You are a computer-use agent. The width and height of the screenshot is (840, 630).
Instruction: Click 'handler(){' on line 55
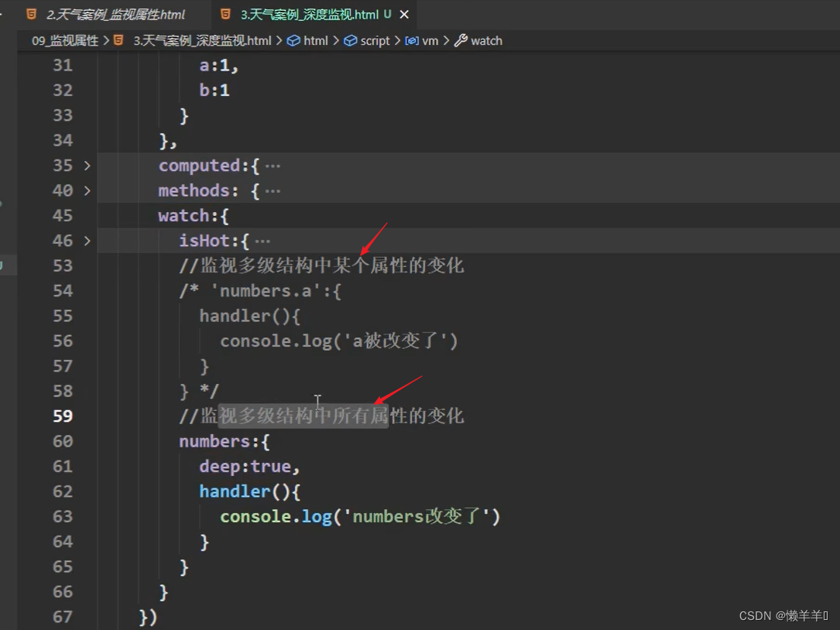point(249,316)
